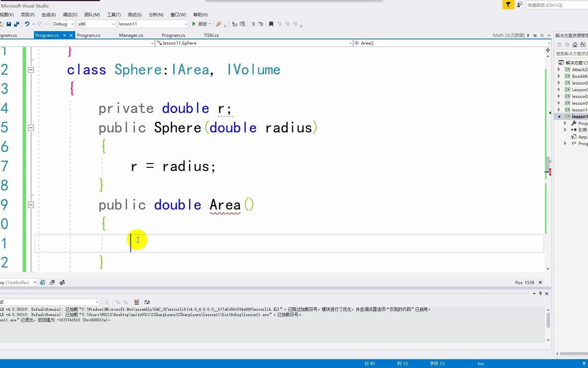Expand the BookM project node
The height and width of the screenshot is (368, 588).
(559, 76)
